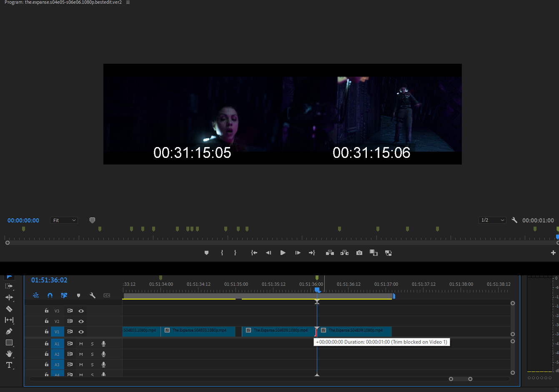Viewport: 559px width, 392px height.
Task: Click the timeline horizontal zoom scrollbar
Action: 460,379
